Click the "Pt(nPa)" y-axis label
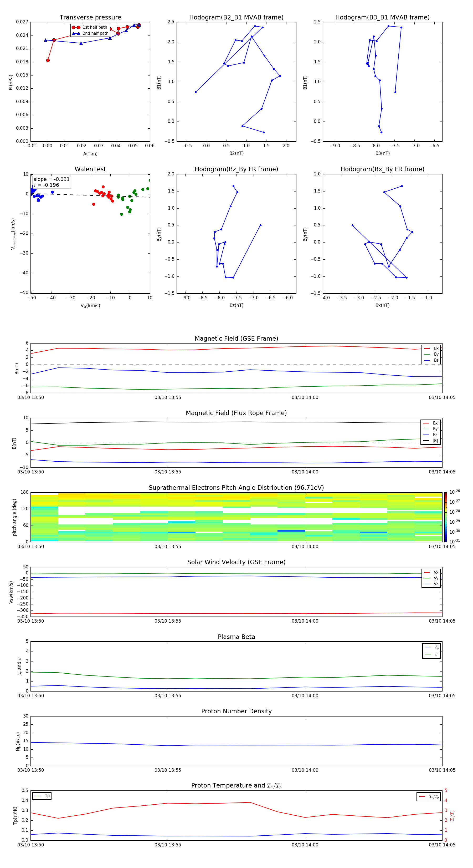Image resolution: width=473 pixels, height=868 pixels. (11, 82)
